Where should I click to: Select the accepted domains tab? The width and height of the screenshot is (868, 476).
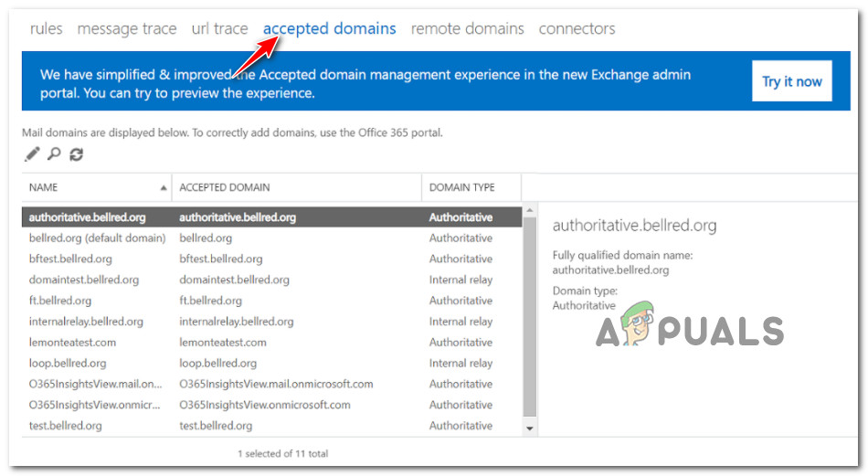click(329, 29)
